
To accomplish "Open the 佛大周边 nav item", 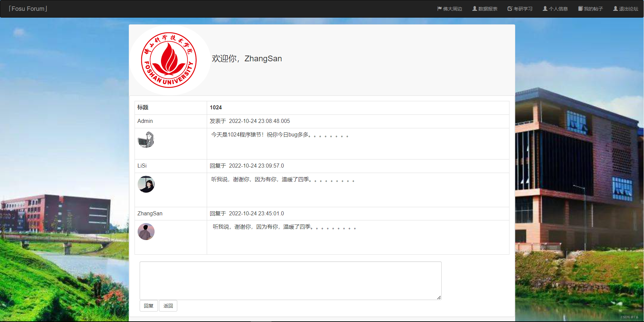I will pyautogui.click(x=450, y=9).
